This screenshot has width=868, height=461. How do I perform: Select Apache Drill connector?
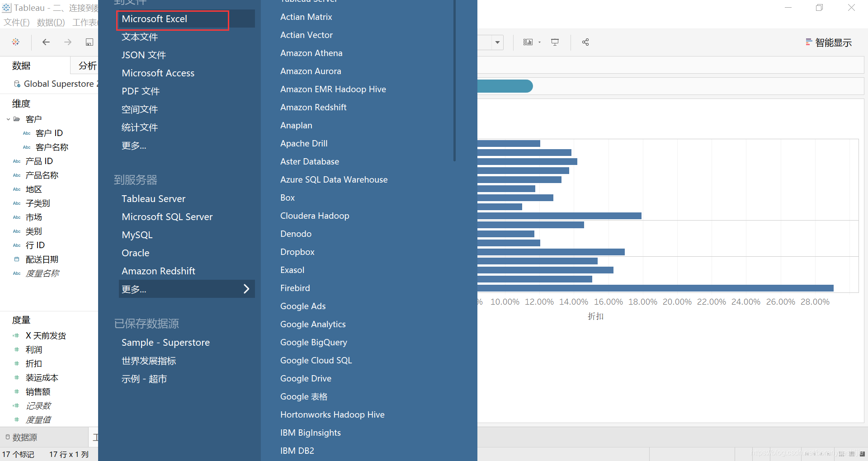(304, 144)
